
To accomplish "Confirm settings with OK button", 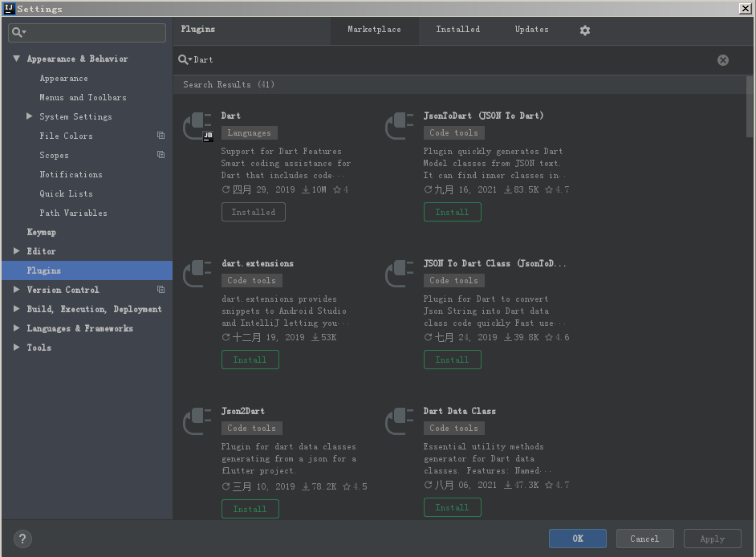I will tap(578, 539).
